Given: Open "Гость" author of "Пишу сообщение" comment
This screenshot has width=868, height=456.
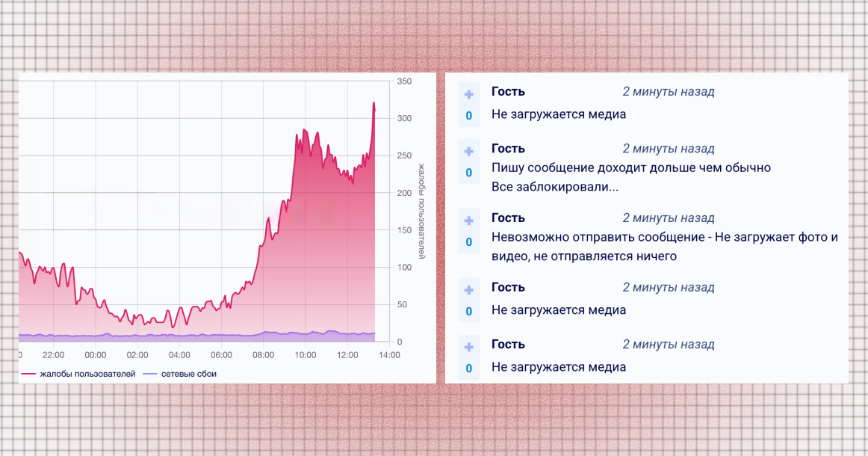Looking at the screenshot, I should coord(508,149).
